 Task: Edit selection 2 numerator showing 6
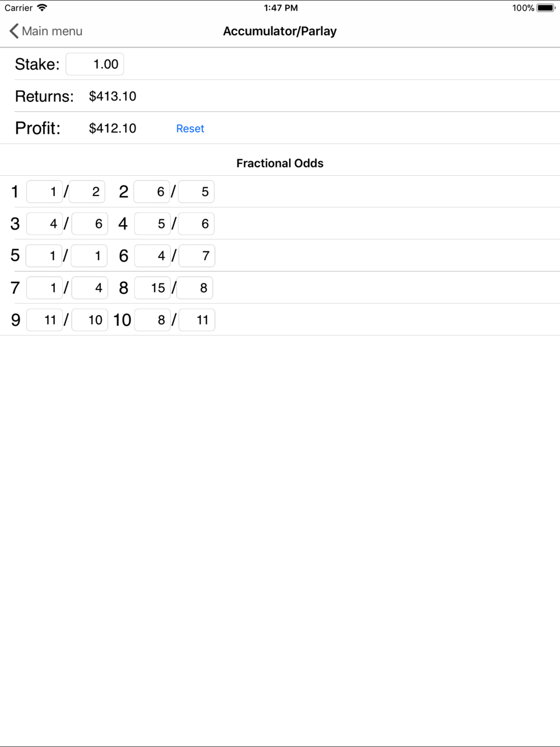pyautogui.click(x=152, y=192)
